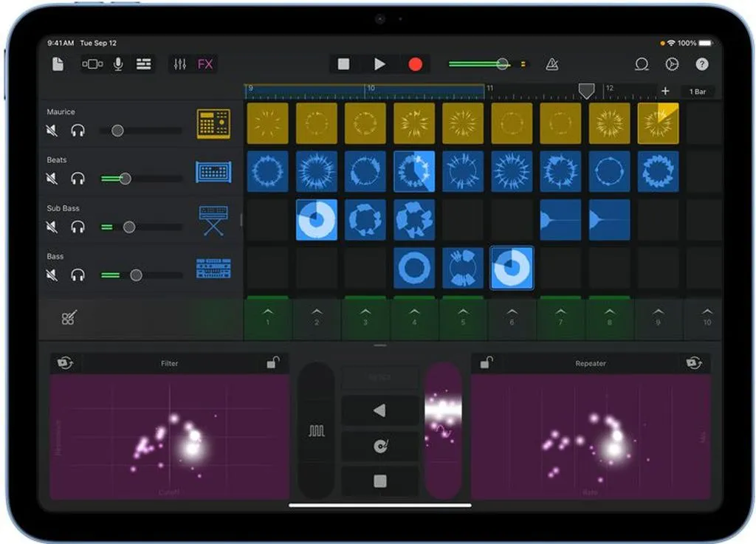Solo the Beats track with headphones
The image size is (756, 544).
pyautogui.click(x=78, y=179)
